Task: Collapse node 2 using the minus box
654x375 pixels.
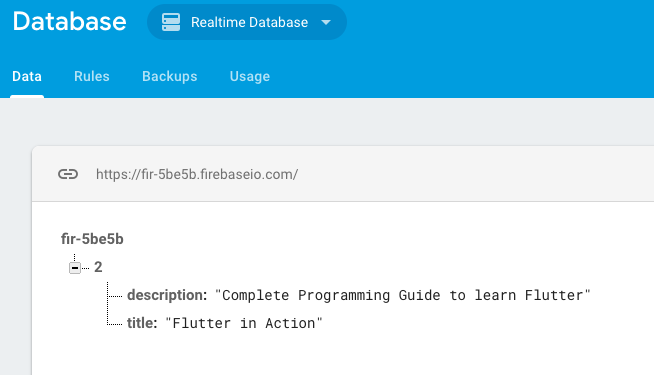Action: (x=75, y=268)
